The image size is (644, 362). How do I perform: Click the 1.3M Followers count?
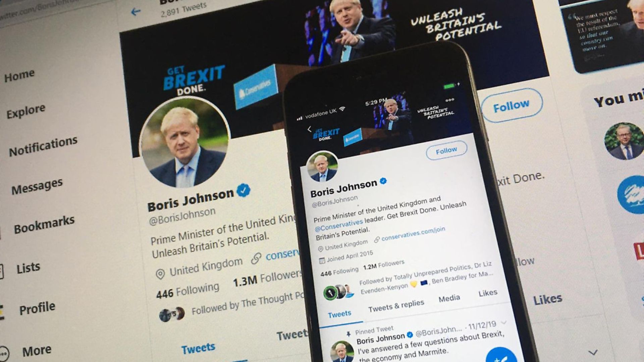point(267,278)
